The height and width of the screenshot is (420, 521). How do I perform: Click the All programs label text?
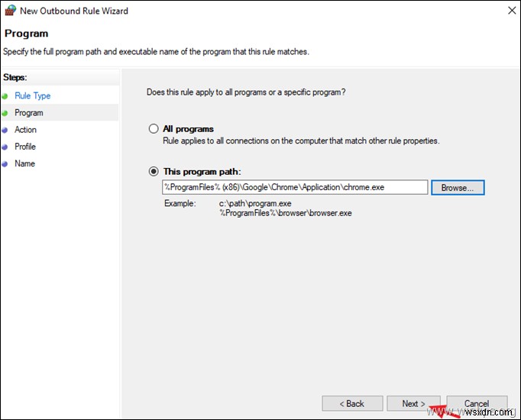tap(188, 129)
